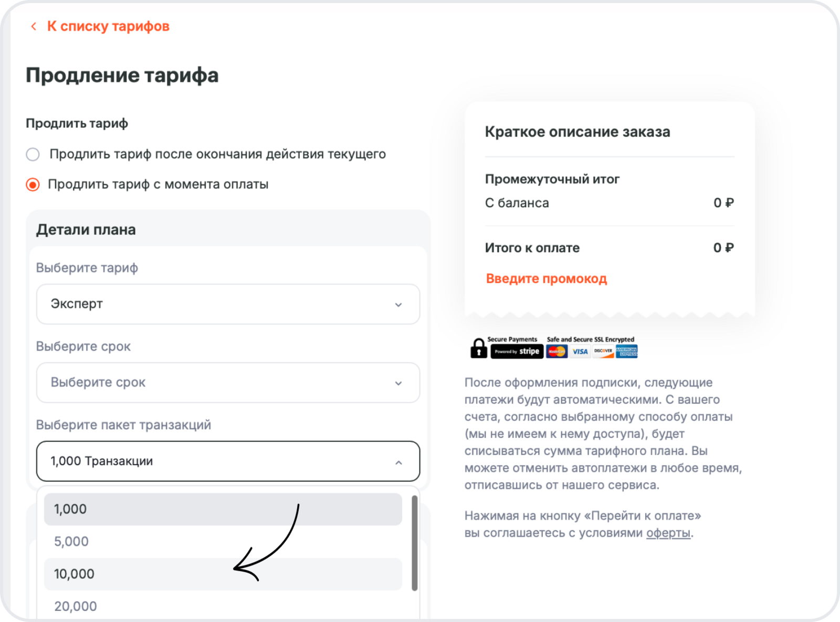This screenshot has height=622, width=840.
Task: Click the Mastercard logo icon
Action: [556, 351]
